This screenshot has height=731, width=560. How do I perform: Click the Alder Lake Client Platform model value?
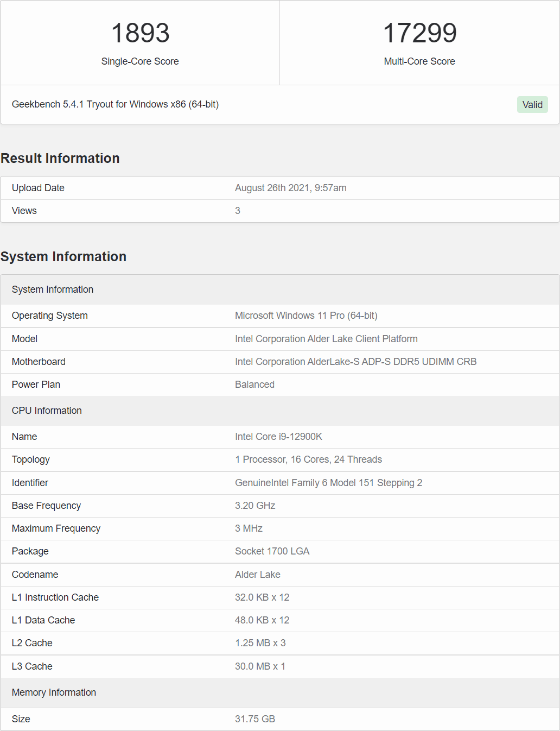(x=326, y=339)
